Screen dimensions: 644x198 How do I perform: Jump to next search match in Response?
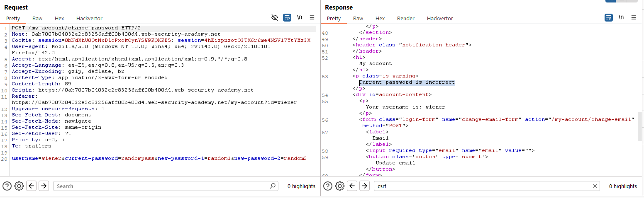(364, 186)
